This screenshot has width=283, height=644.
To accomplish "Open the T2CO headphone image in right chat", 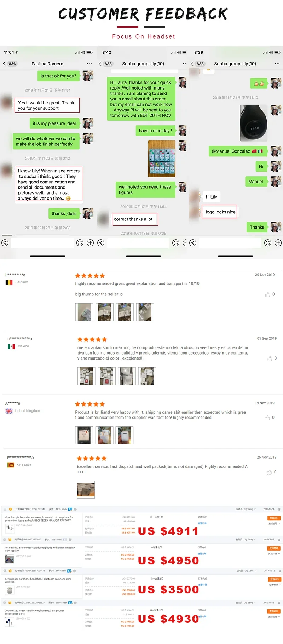I will 254,123.
